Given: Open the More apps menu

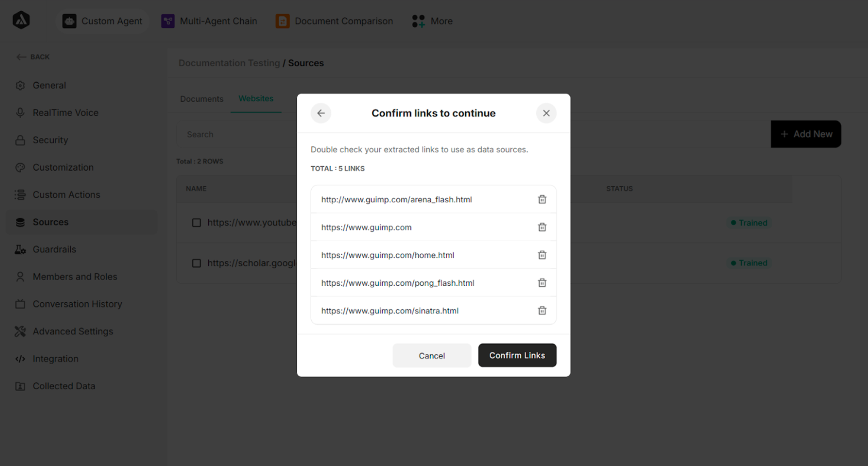Looking at the screenshot, I should point(418,21).
